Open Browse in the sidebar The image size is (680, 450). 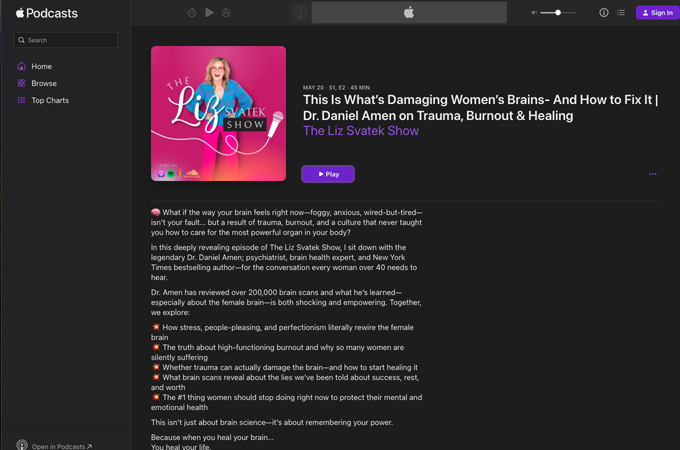pyautogui.click(x=44, y=83)
